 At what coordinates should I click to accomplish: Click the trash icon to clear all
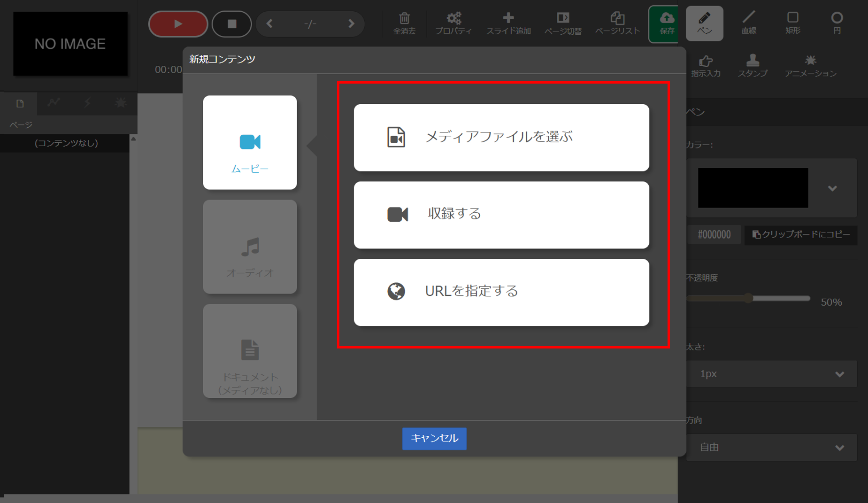pyautogui.click(x=404, y=23)
